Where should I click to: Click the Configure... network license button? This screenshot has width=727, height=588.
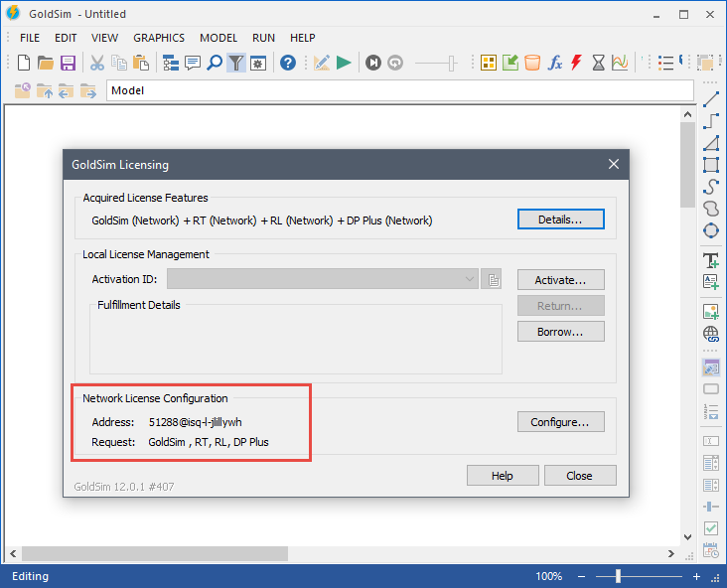[560, 422]
